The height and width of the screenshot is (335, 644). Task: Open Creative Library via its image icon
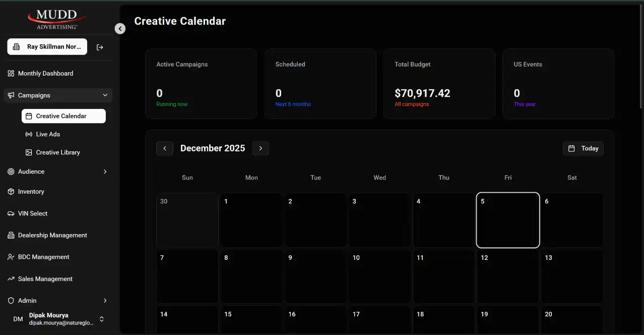point(30,152)
